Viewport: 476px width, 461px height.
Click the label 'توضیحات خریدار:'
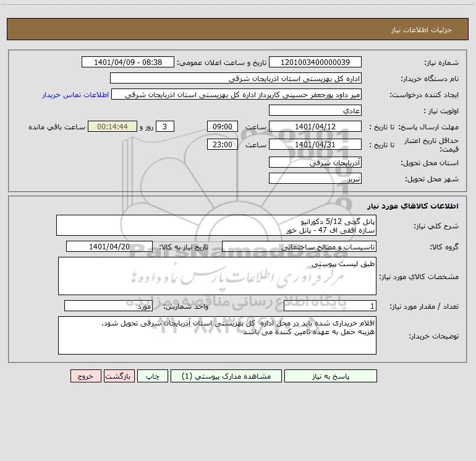tap(433, 337)
